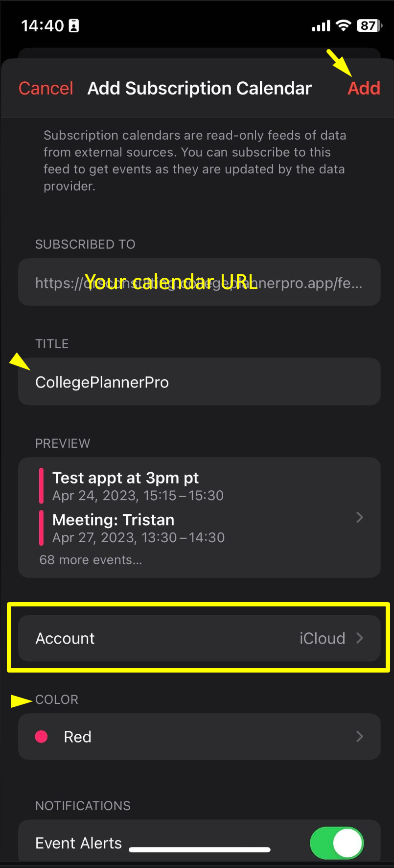
Task: Tap the chevron on the Red row
Action: [360, 736]
